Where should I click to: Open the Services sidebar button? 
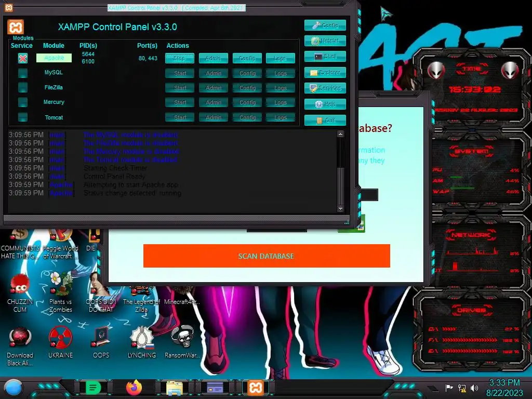click(325, 88)
